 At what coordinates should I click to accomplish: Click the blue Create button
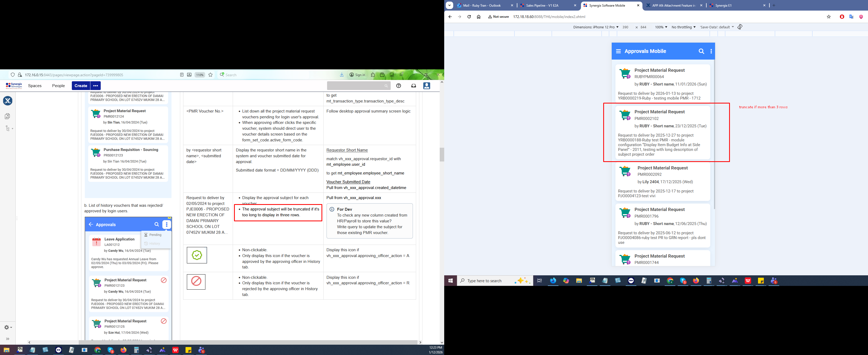click(x=81, y=86)
